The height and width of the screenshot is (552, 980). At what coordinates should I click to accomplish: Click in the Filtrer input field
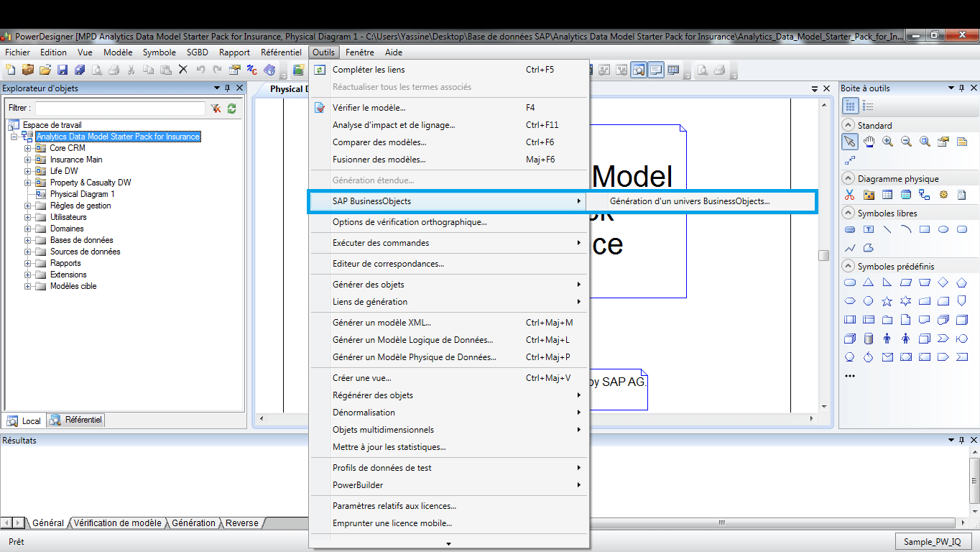tap(120, 109)
